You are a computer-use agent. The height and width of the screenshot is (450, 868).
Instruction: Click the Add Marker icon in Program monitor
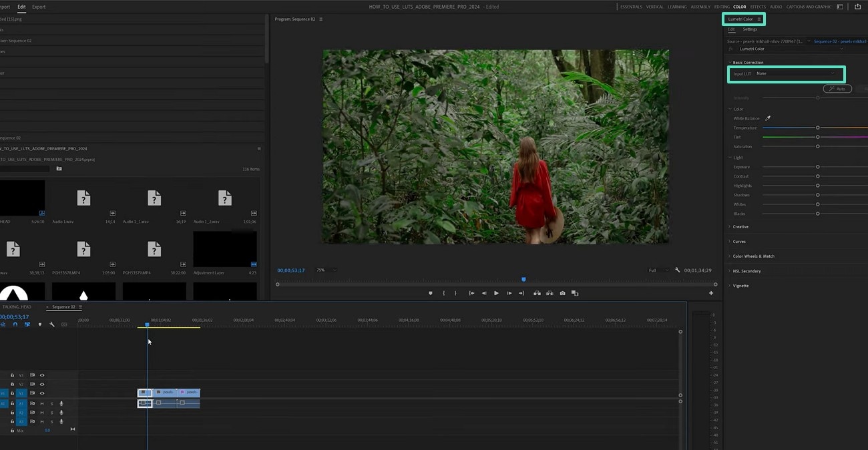431,293
